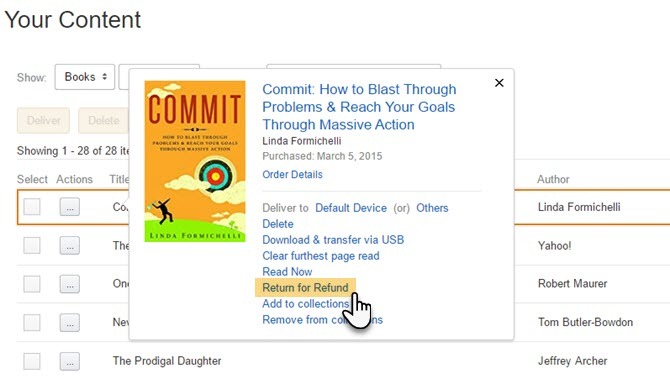
Task: Choose Return for Refund option
Action: (x=305, y=288)
